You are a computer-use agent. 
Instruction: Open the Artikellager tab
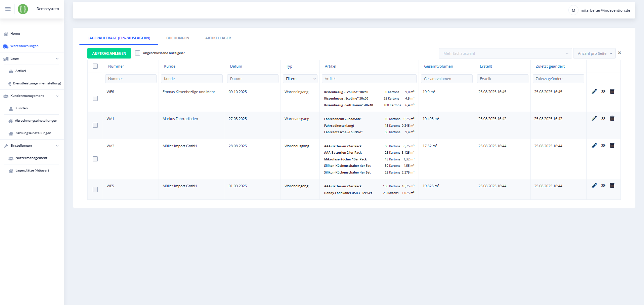[218, 38]
